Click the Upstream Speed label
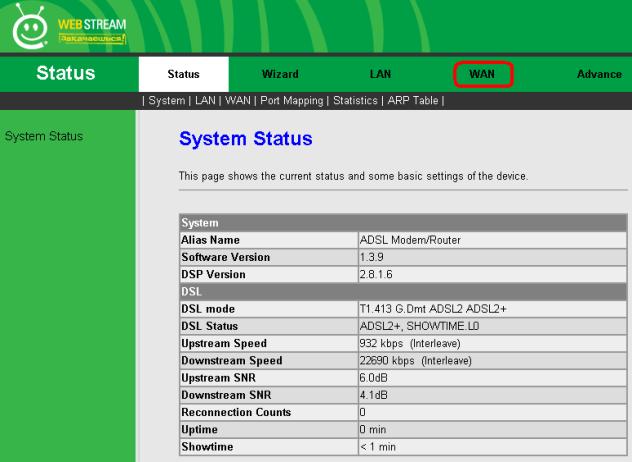This screenshot has height=462, width=632. click(224, 343)
